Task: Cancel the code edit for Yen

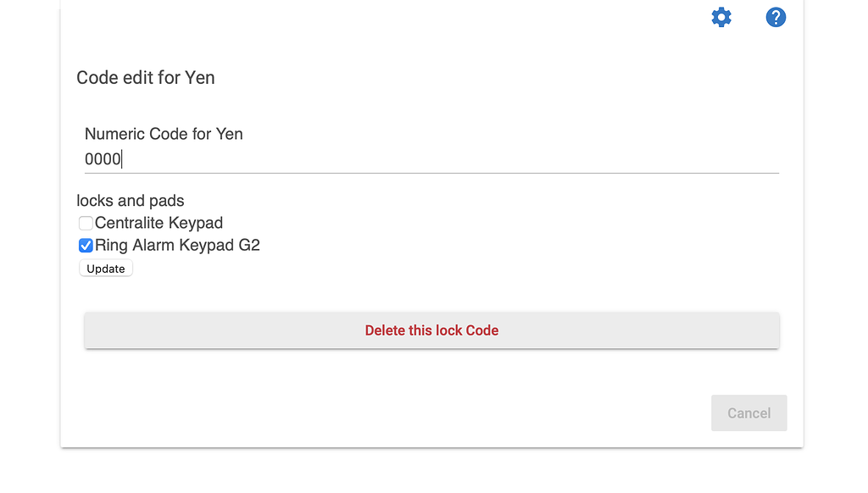Action: pyautogui.click(x=748, y=413)
